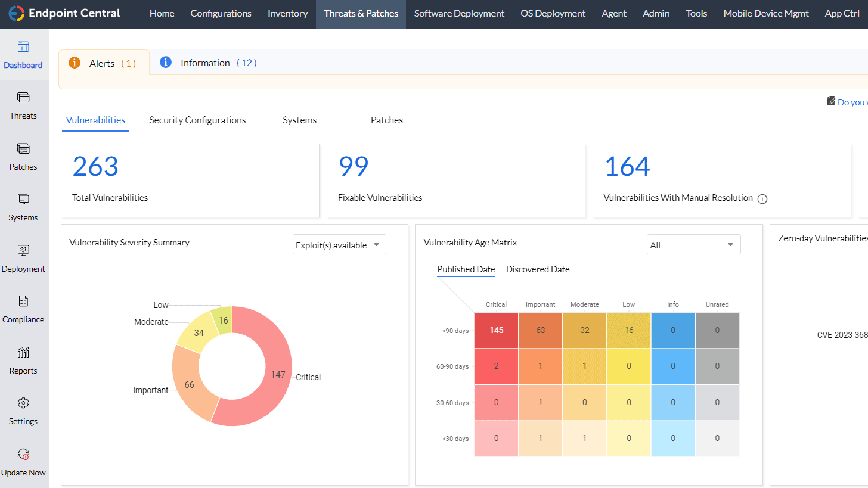Image resolution: width=868 pixels, height=488 pixels.
Task: Switch to the Security Configurations tab
Action: tap(197, 120)
